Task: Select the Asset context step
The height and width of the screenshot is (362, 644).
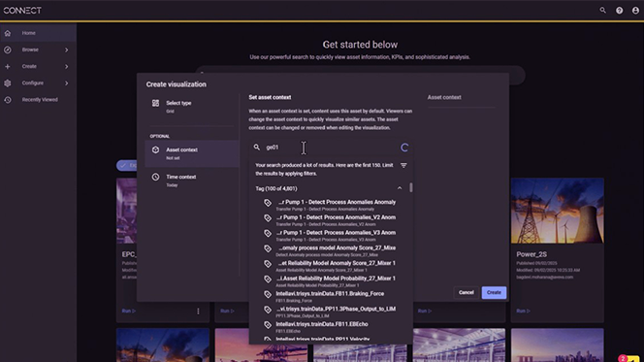Action: point(192,153)
